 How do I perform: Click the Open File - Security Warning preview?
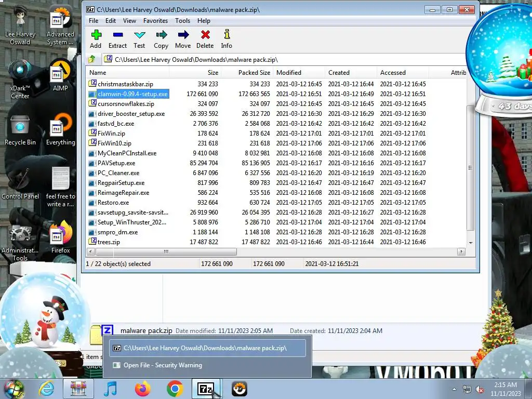[207, 365]
